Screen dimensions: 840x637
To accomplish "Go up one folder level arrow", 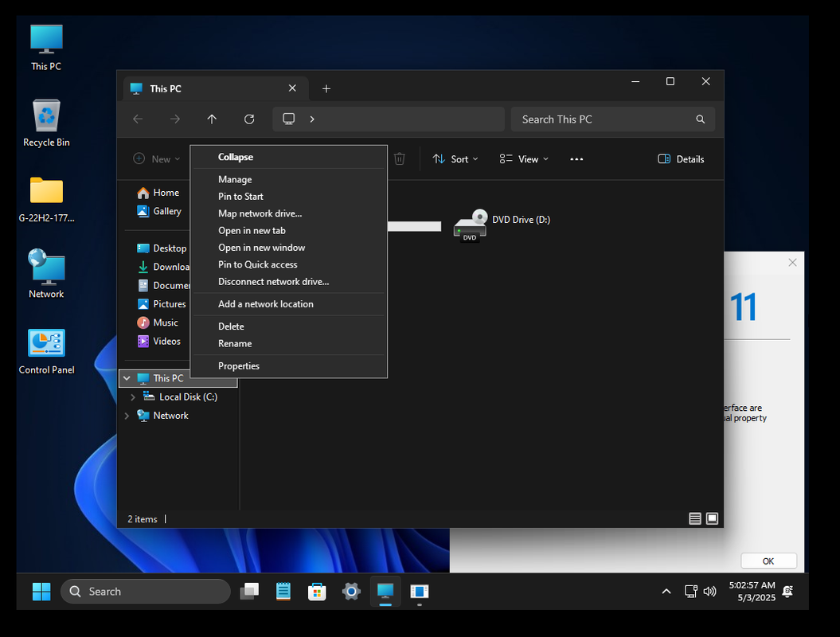I will click(212, 119).
